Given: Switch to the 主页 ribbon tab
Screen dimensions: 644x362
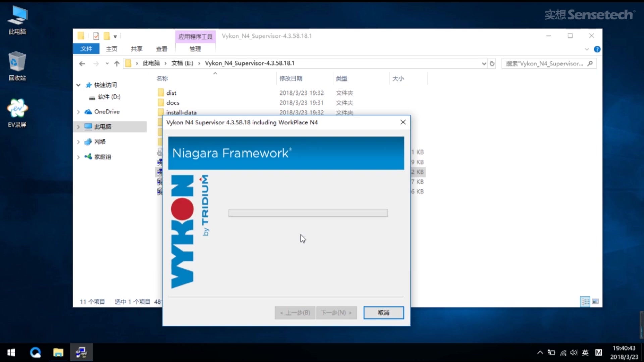Looking at the screenshot, I should pyautogui.click(x=112, y=49).
